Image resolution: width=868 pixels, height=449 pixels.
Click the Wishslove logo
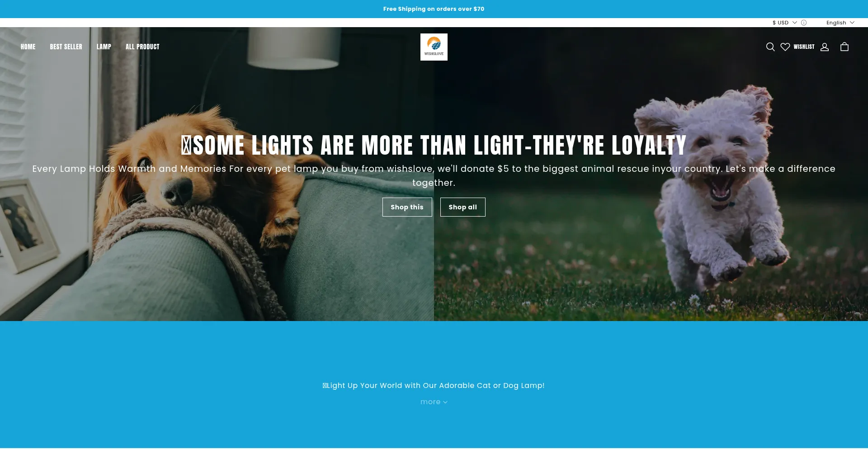coord(434,47)
